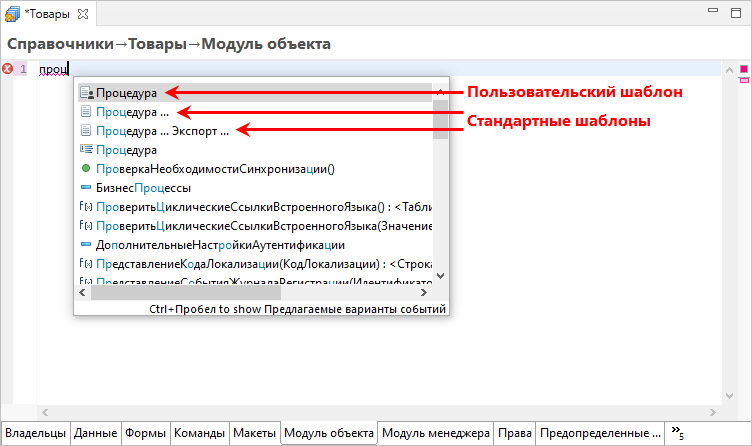This screenshot has height=446, width=752.
Task: Click the keyword icon beside fourth Процедура entry
Action: [86, 150]
